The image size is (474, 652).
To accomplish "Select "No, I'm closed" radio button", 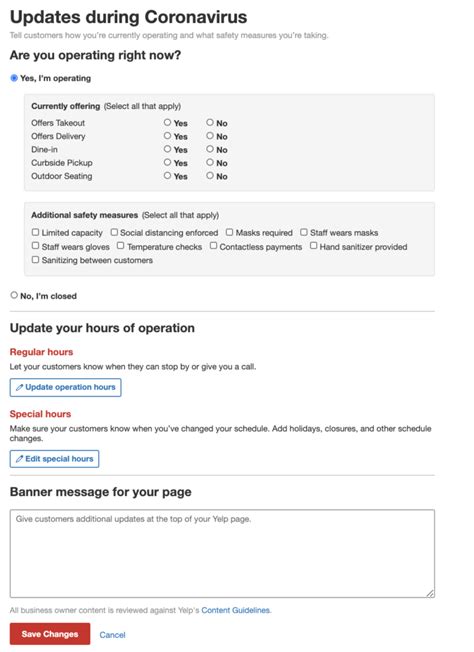I will click(14, 295).
